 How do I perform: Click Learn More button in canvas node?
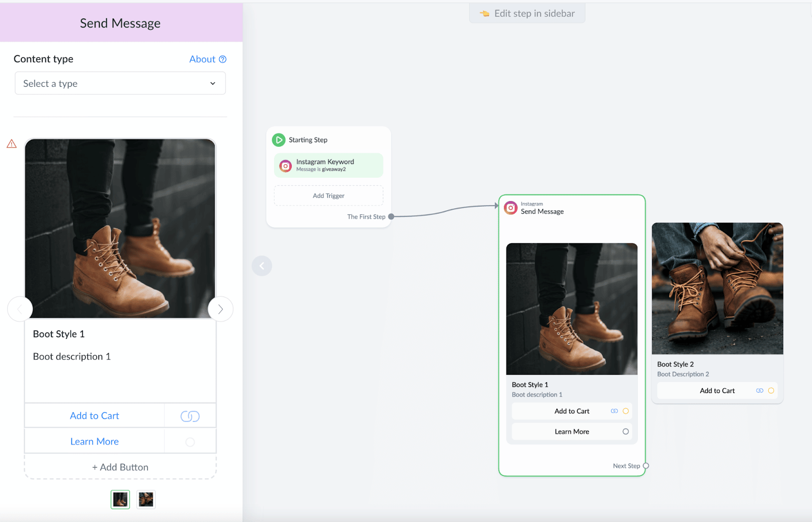572,432
